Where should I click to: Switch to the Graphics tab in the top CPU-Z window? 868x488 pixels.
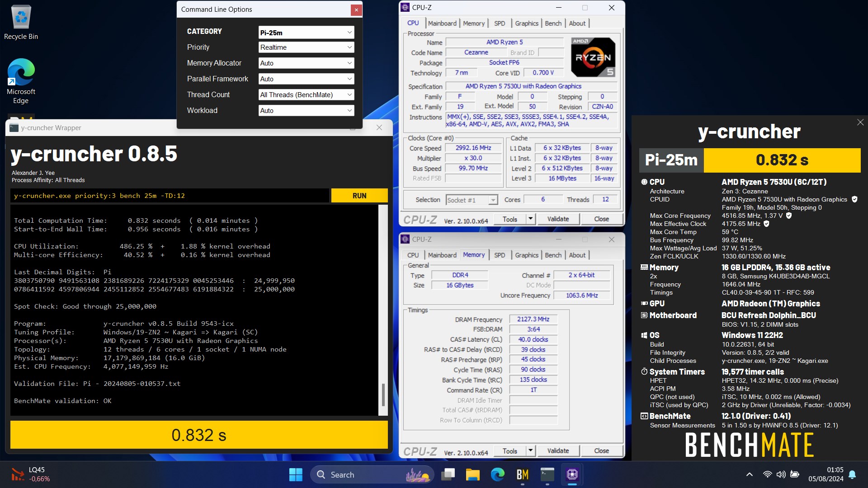(x=527, y=23)
